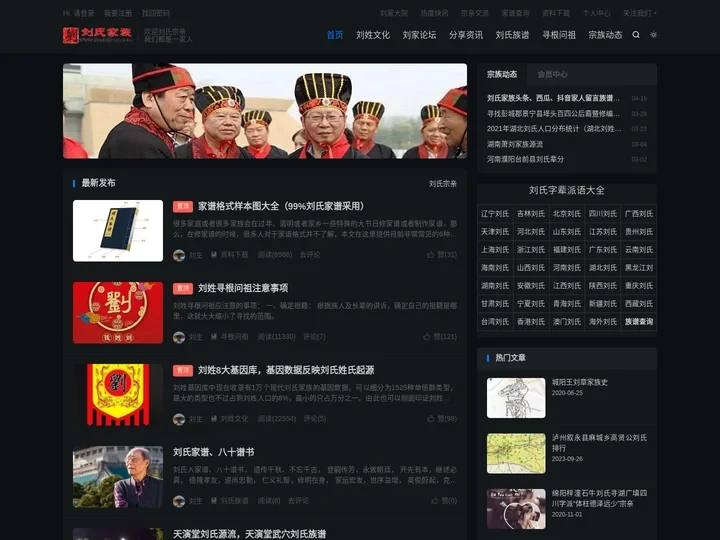Click the 我要注册 register link
The image size is (720, 540).
(118, 13)
